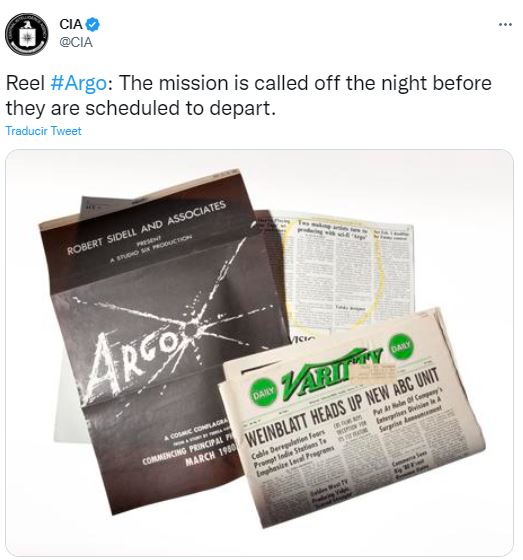Click the Weinblatt Heads Up New ABC Unit headline
Image resolution: width=523 pixels, height=560 pixels.
coord(342,408)
